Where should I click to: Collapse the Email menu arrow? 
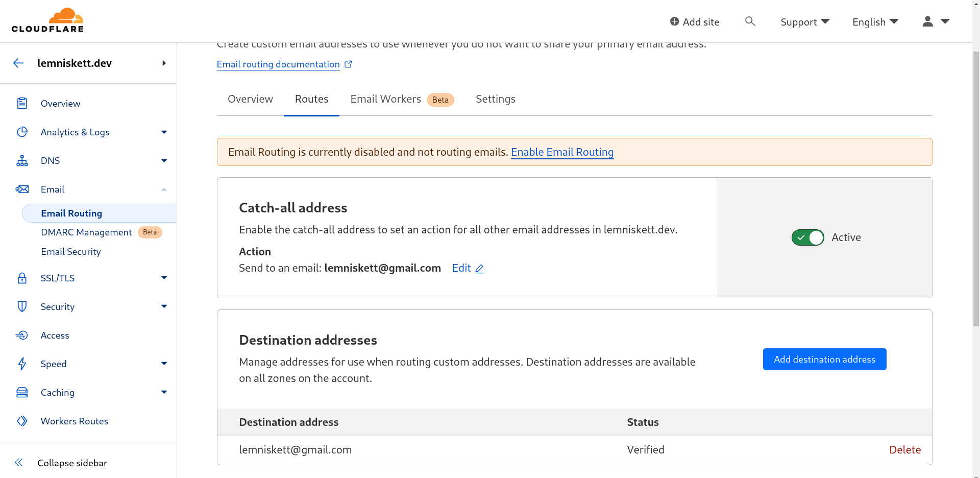(x=164, y=189)
